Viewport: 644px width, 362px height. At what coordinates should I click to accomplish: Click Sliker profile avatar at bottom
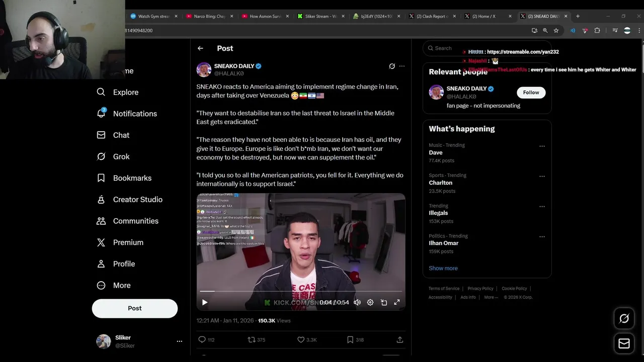click(x=104, y=341)
